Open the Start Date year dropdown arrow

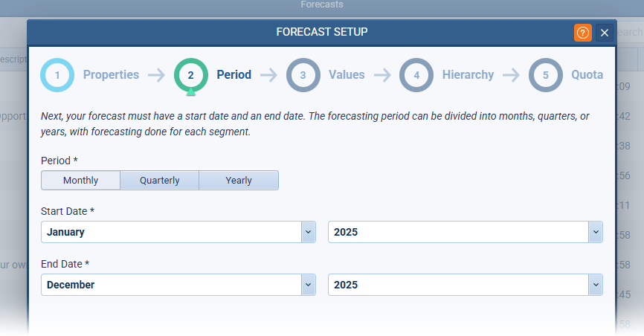595,232
